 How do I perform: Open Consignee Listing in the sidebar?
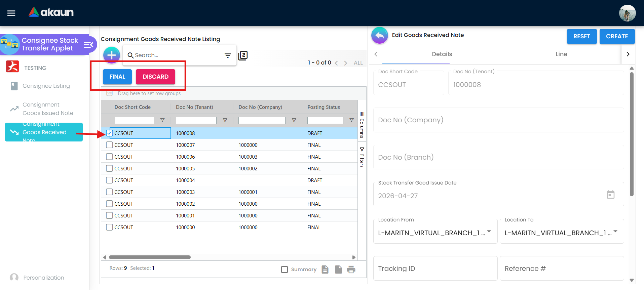(46, 86)
